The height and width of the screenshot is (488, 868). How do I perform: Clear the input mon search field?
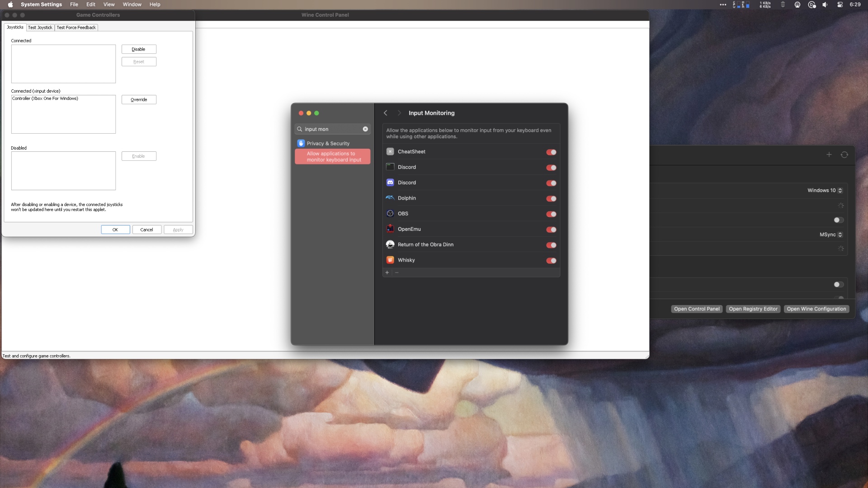coord(365,129)
